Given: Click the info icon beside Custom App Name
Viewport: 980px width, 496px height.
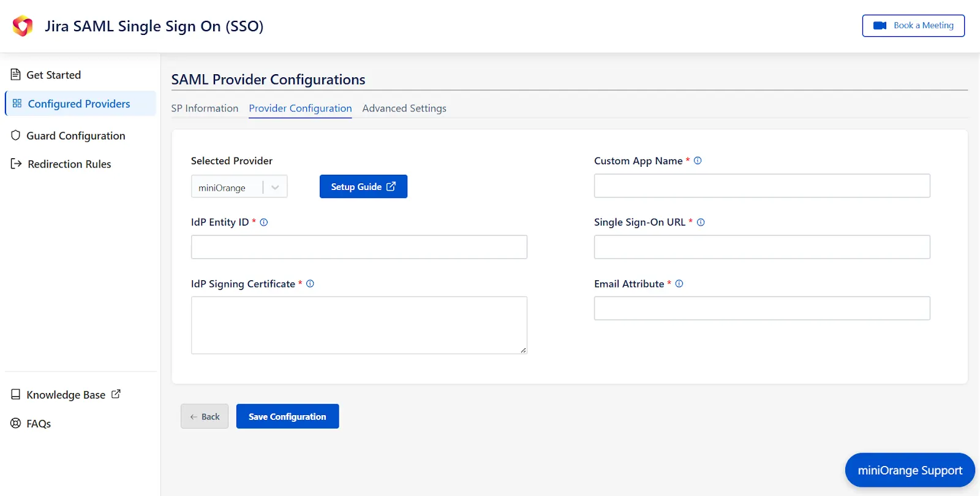Looking at the screenshot, I should point(698,161).
